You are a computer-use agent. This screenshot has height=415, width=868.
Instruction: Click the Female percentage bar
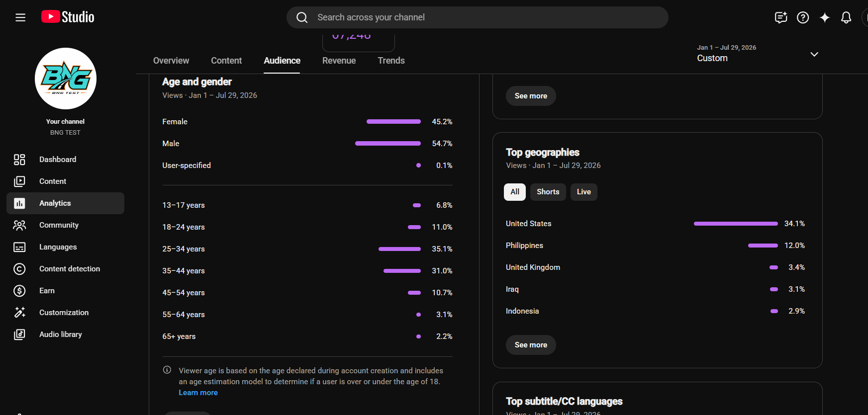(x=393, y=122)
